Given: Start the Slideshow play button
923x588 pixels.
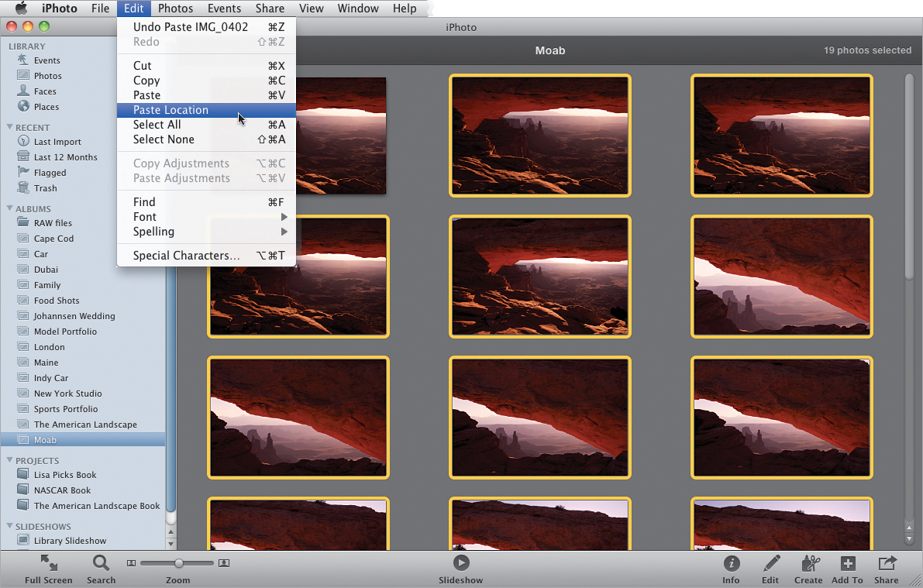Looking at the screenshot, I should pos(461,562).
